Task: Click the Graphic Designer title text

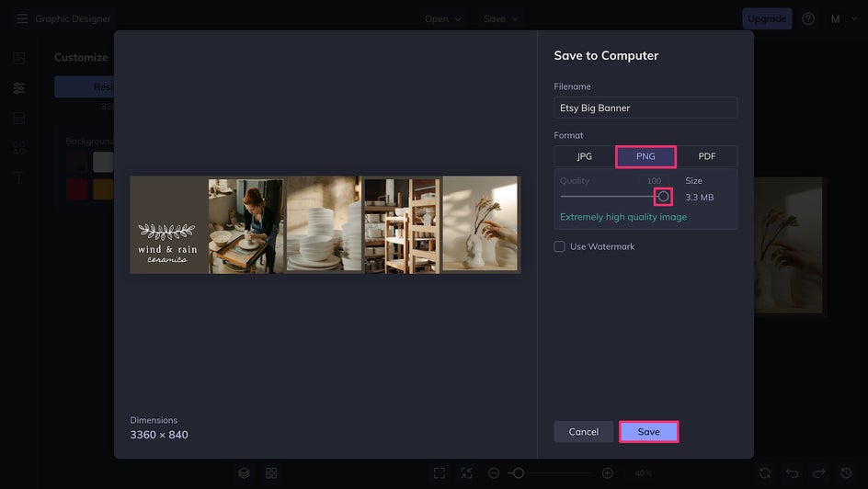Action: pos(73,18)
